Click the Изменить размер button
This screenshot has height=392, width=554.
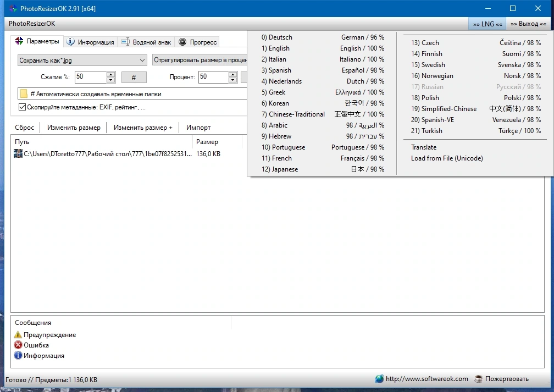point(74,127)
